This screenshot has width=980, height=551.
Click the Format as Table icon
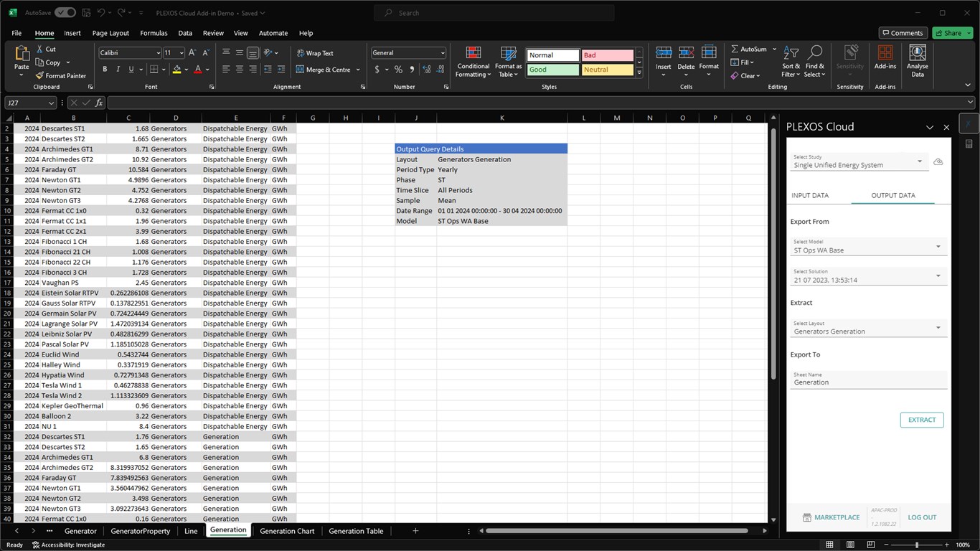point(509,53)
